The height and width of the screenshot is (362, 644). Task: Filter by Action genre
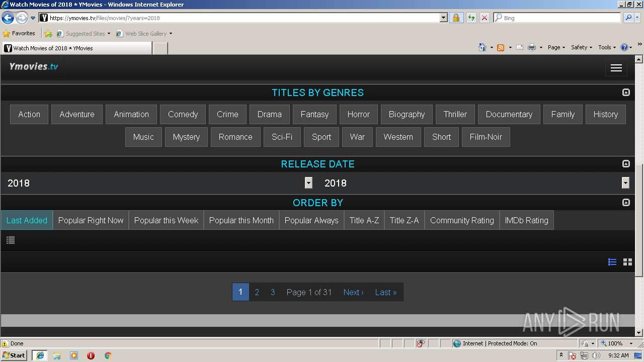(x=29, y=114)
